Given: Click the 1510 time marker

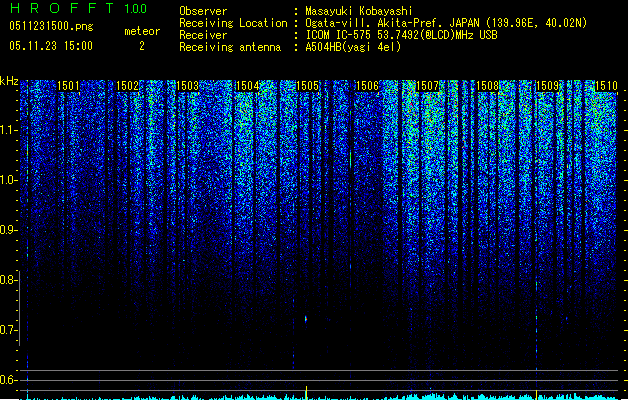Looking at the screenshot, I should 606,85.
